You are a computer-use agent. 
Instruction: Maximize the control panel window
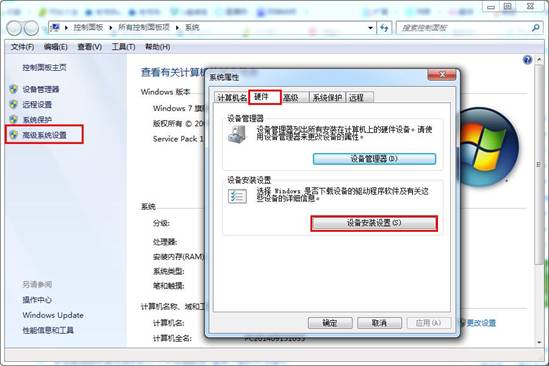508,7
